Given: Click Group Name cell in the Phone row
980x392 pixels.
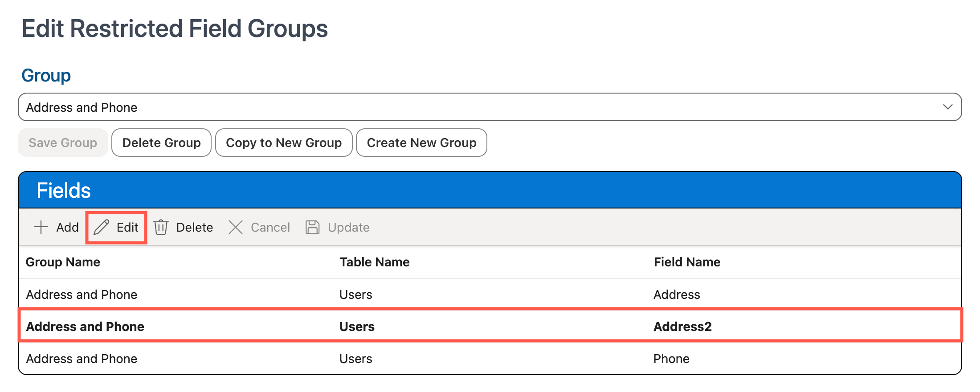Looking at the screenshot, I should point(82,359).
